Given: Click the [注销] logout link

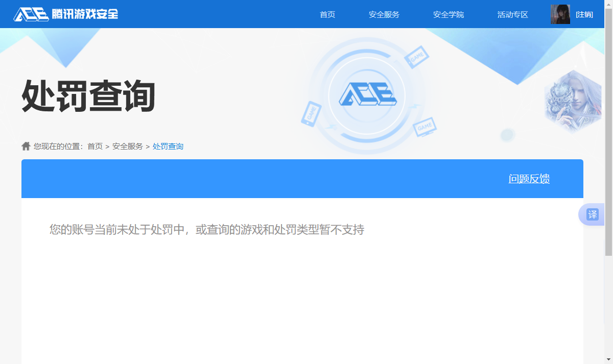Looking at the screenshot, I should [584, 15].
